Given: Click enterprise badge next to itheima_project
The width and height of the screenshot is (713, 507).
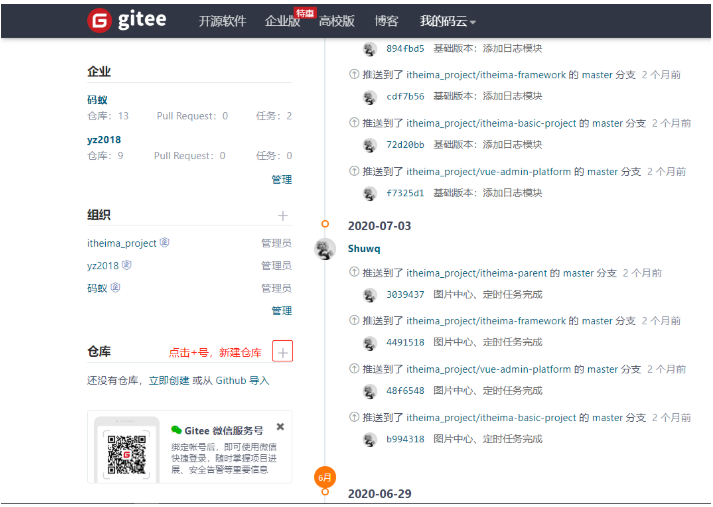Looking at the screenshot, I should 165,242.
